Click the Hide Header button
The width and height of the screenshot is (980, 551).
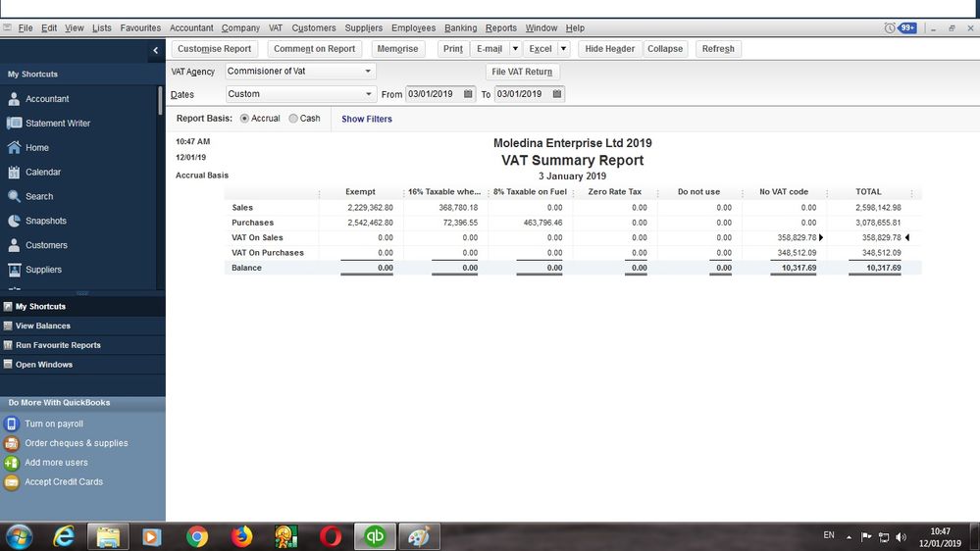(x=609, y=49)
